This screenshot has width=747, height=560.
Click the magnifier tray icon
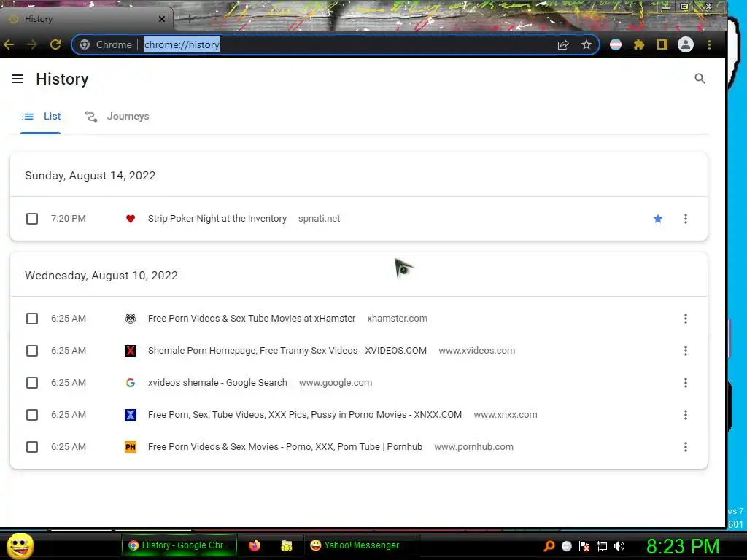point(549,546)
